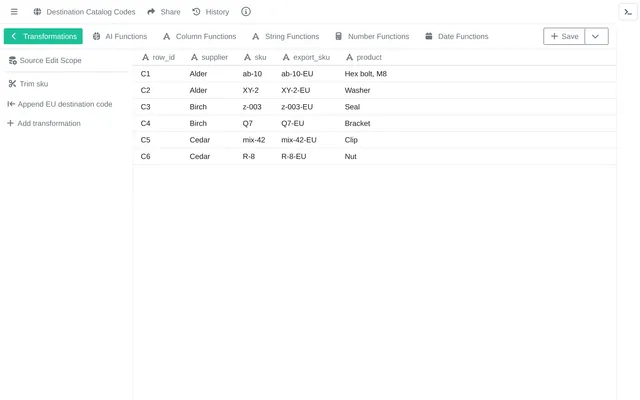
Task: Click the Append EU destination code icon
Action: tap(11, 104)
